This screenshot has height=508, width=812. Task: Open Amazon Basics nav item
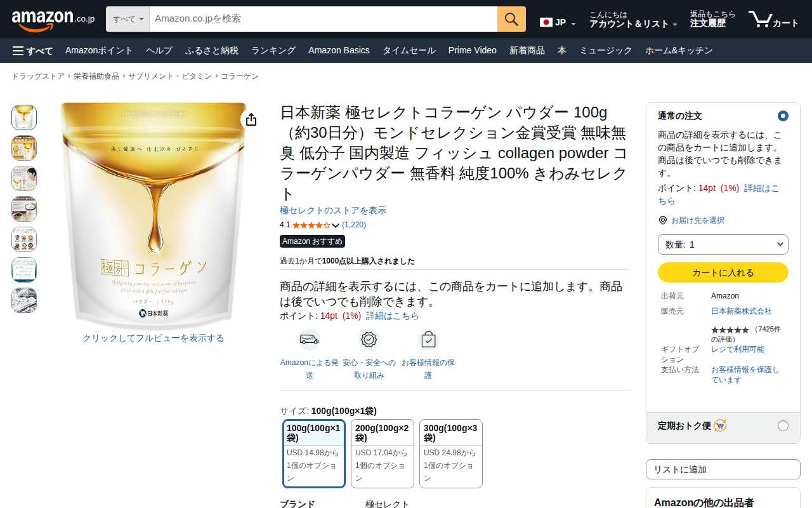tap(339, 51)
